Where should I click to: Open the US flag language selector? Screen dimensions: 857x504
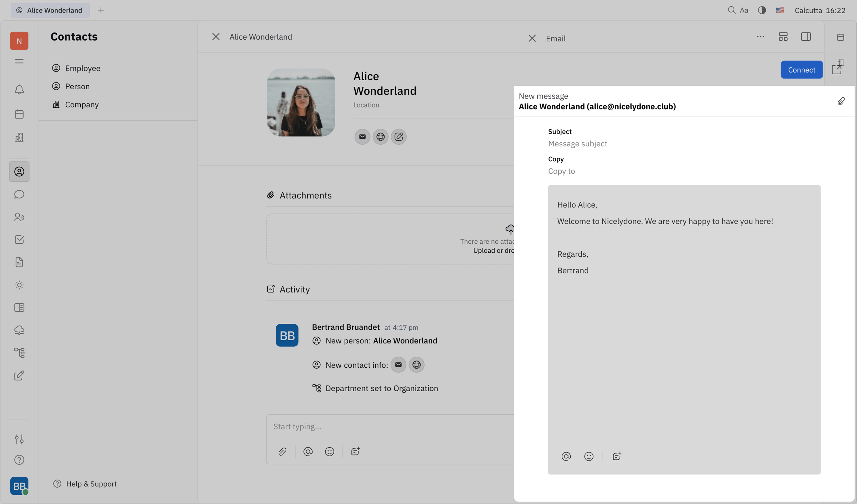pos(780,10)
